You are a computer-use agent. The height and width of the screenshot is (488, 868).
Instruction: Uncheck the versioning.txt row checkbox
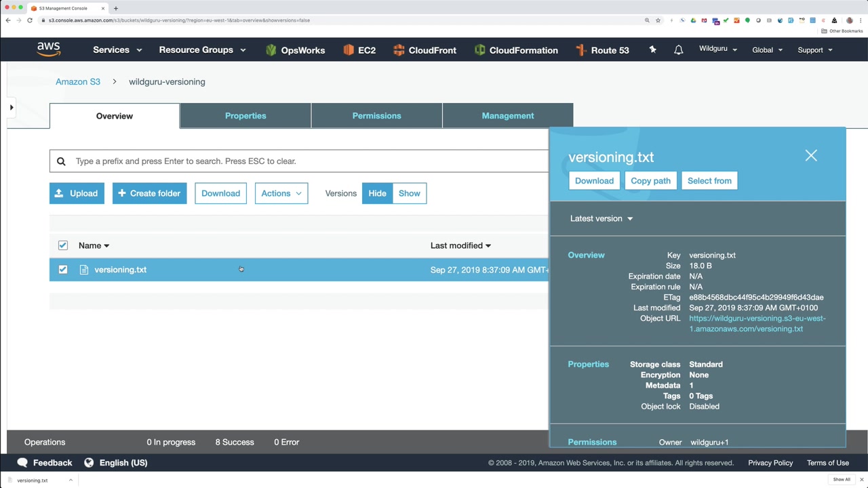point(63,270)
